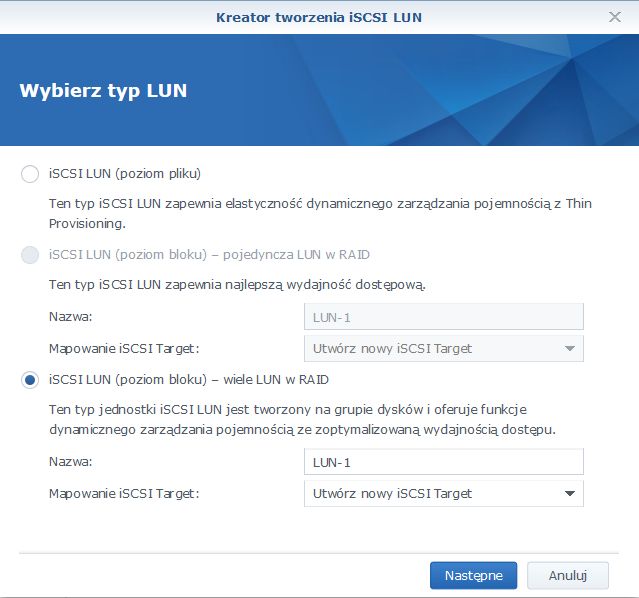Click the Thin Provisioning description text
639x598 pixels.
tap(320, 213)
